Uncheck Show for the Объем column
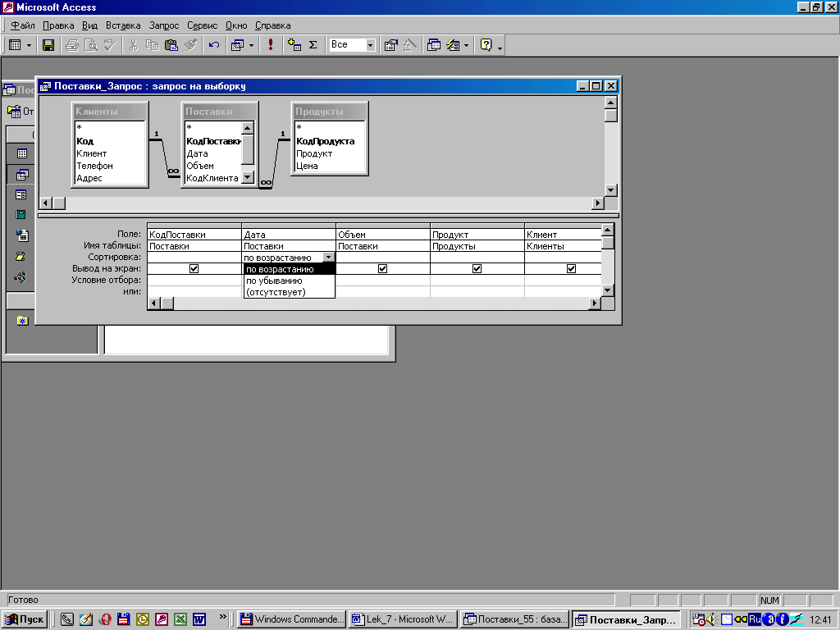The width and height of the screenshot is (840, 630). pyautogui.click(x=382, y=269)
